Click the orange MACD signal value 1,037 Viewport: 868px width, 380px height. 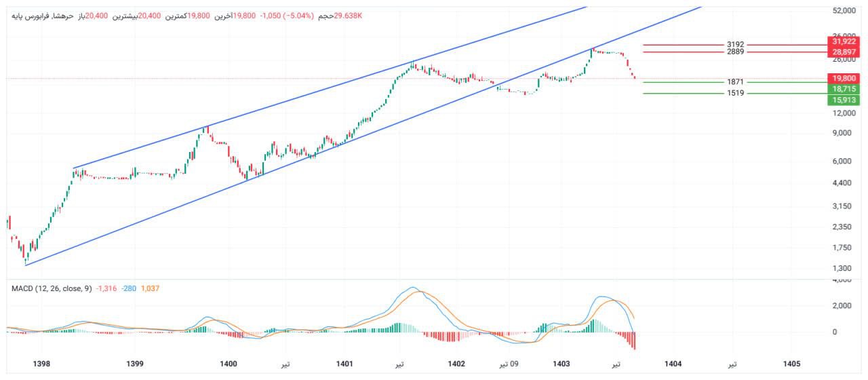[x=150, y=288]
